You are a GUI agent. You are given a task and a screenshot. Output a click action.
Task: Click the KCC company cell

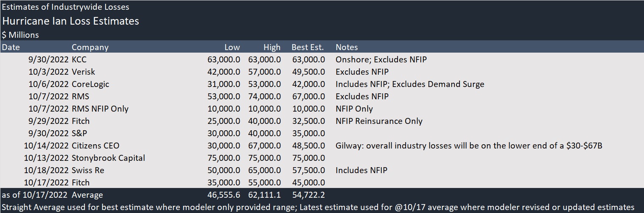coord(79,59)
